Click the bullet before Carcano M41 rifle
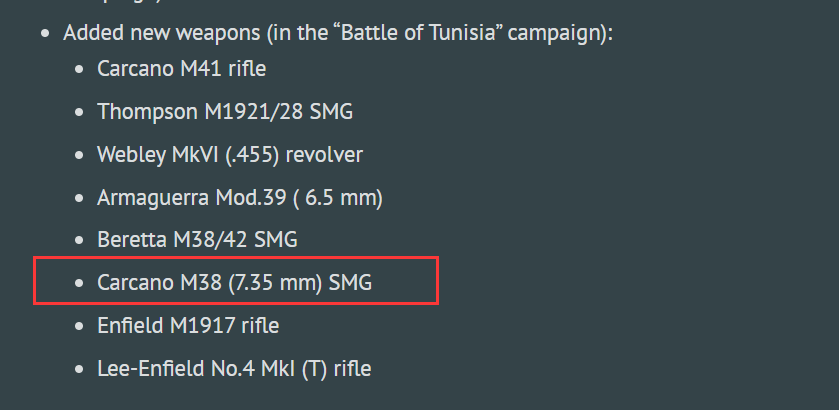This screenshot has height=410, width=839. (x=80, y=70)
